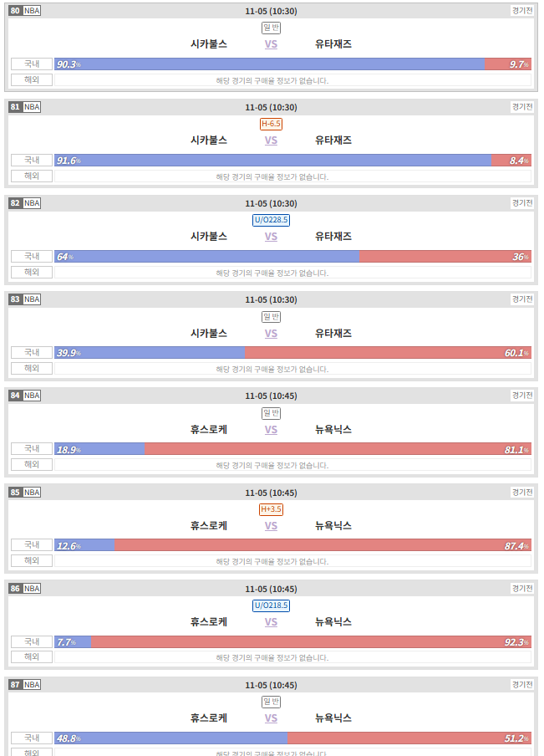
Task: Click the 90.3% blue bar segment
Action: tap(269, 64)
